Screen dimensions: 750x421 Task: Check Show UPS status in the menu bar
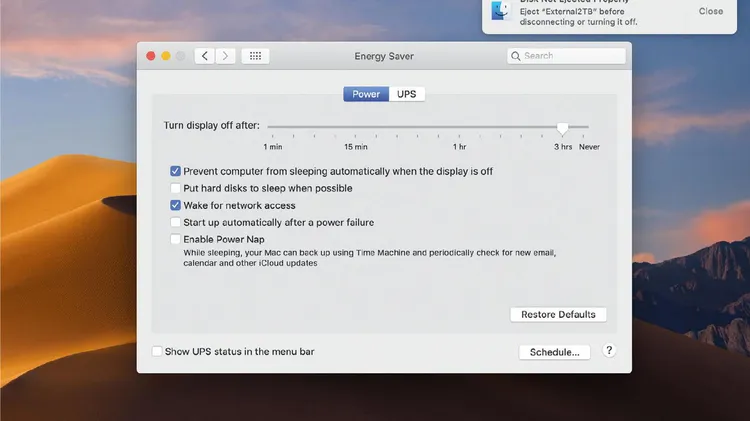click(x=157, y=351)
